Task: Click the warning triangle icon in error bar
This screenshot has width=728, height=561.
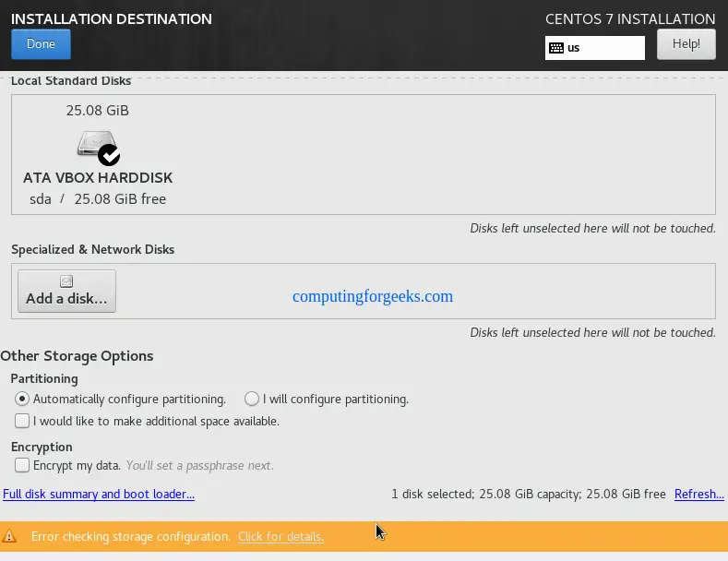Action: (9, 536)
